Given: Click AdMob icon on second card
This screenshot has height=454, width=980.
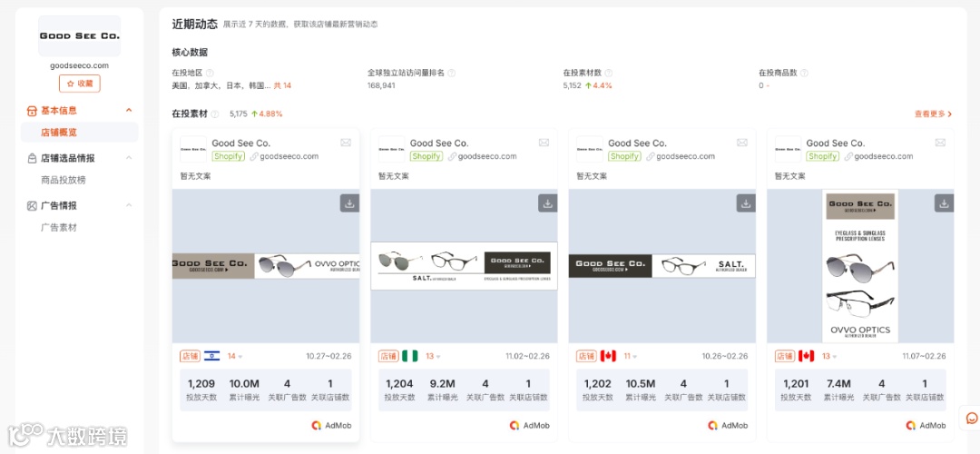Looking at the screenshot, I should (514, 425).
